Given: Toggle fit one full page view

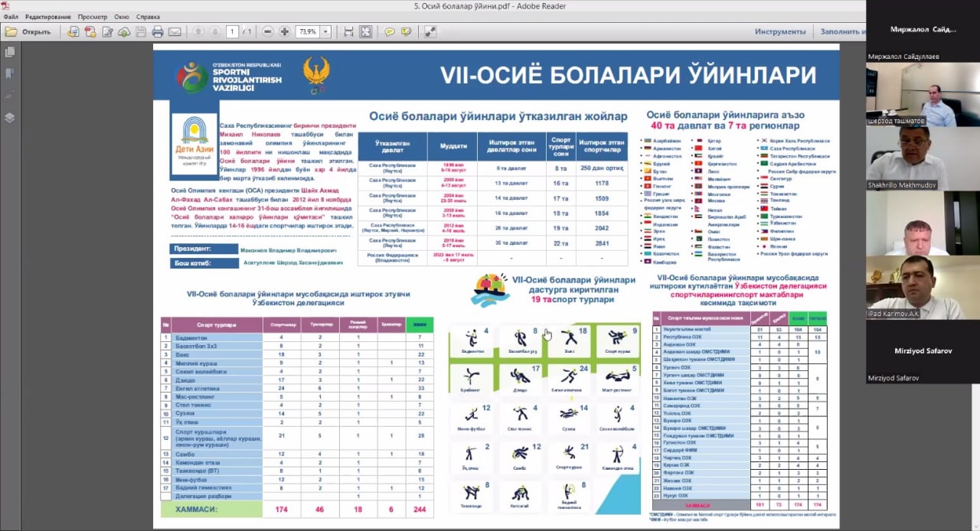Looking at the screenshot, I should 366,32.
